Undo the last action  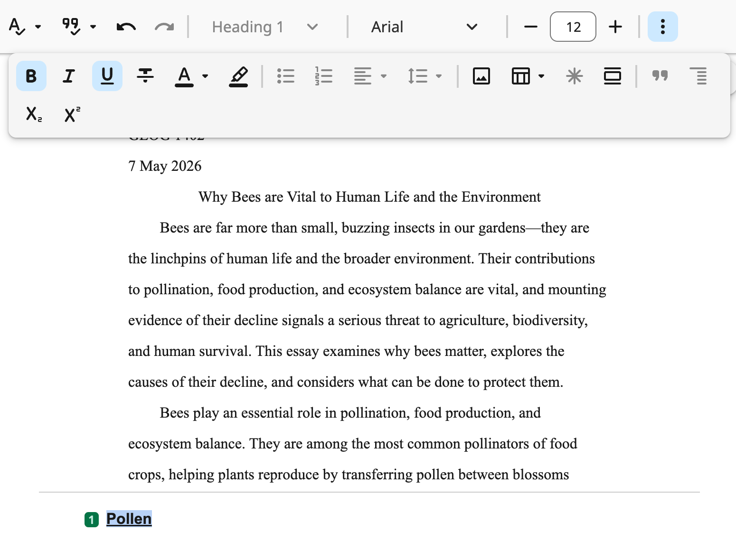pyautogui.click(x=126, y=27)
